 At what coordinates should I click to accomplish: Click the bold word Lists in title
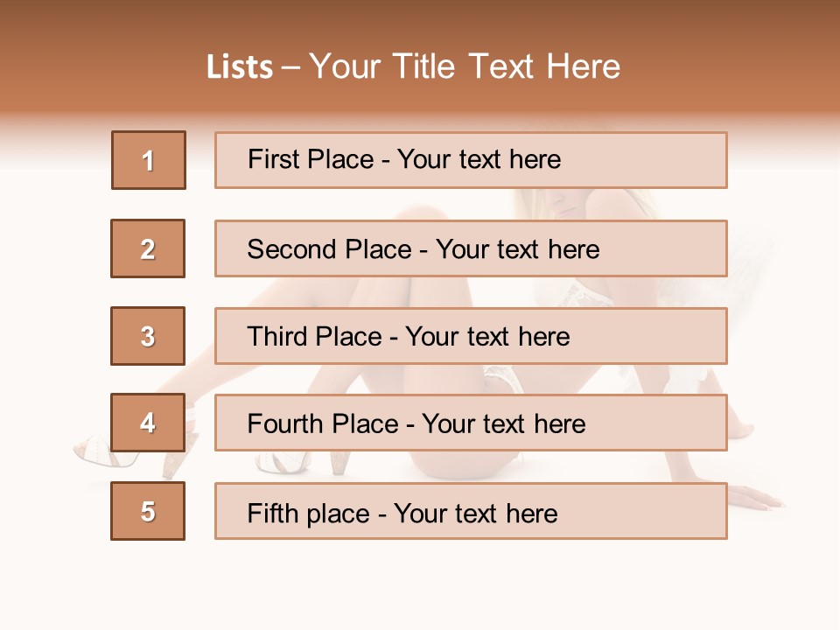[240, 67]
